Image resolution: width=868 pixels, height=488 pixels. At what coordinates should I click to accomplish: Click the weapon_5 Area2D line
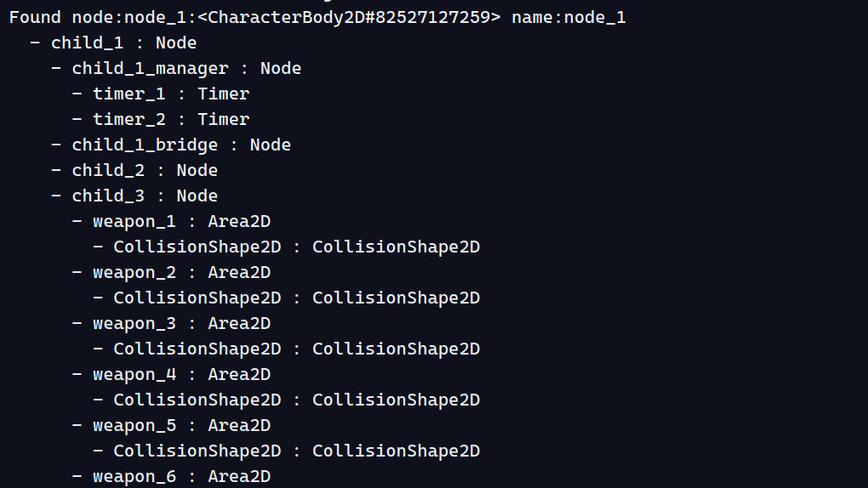[x=171, y=425]
